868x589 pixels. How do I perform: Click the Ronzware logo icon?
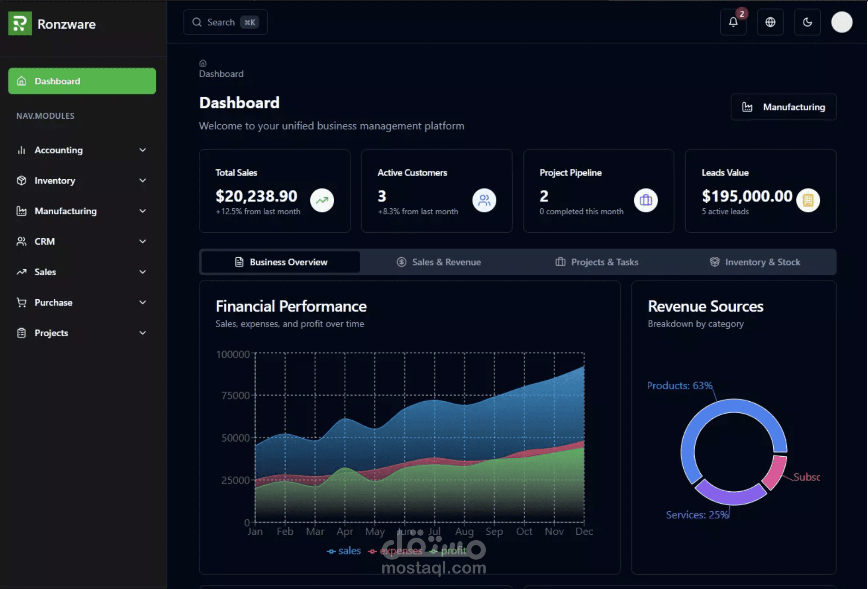pos(20,23)
